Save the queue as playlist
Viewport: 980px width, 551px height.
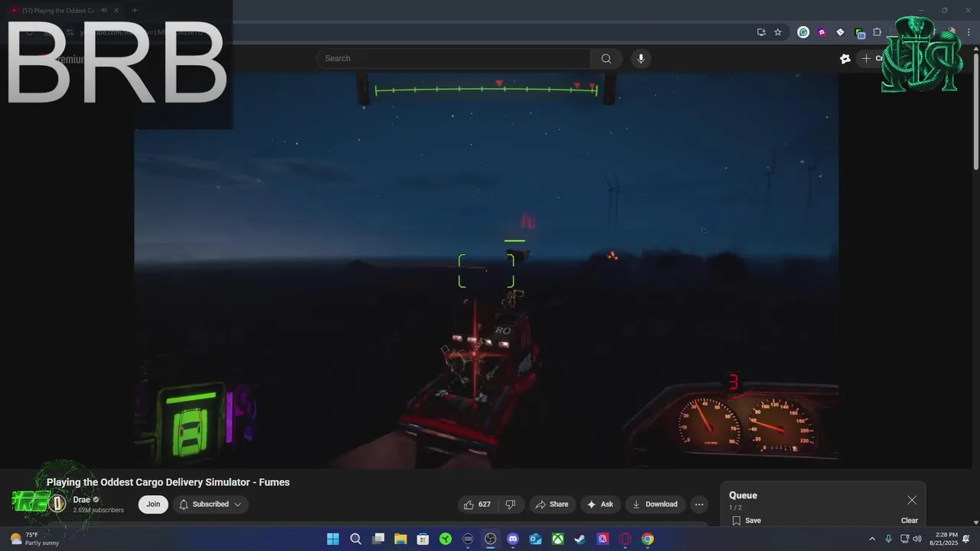click(x=746, y=520)
